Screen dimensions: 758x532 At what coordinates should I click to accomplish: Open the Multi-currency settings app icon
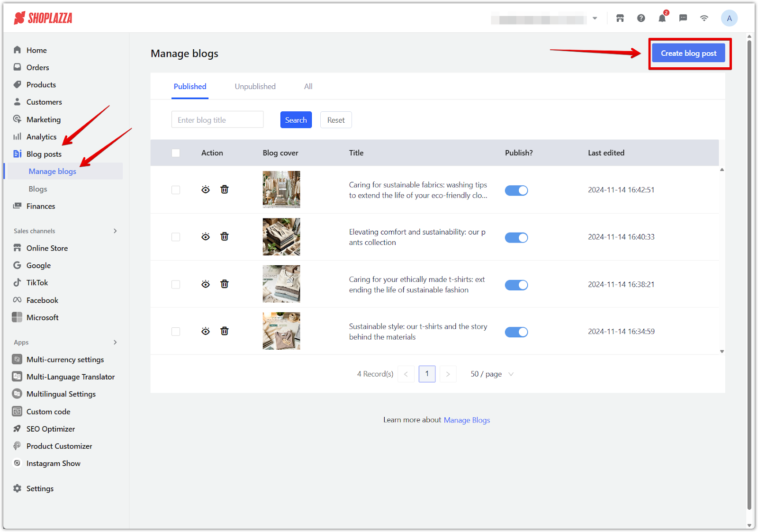click(17, 359)
